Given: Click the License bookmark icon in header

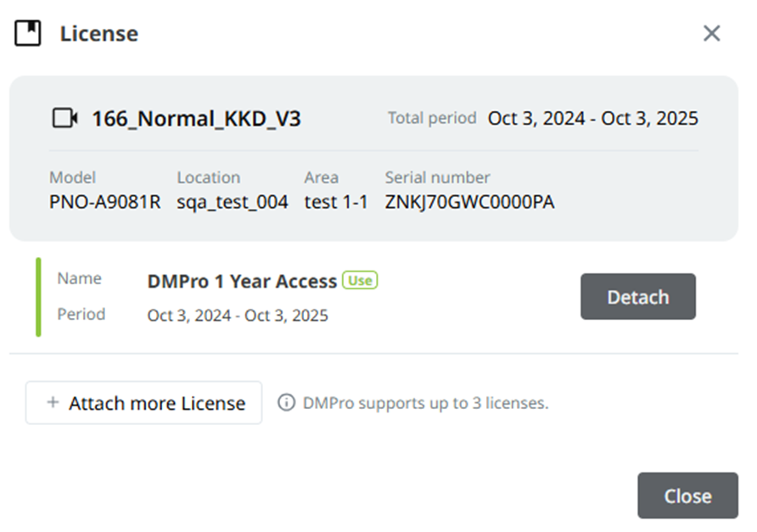Looking at the screenshot, I should (27, 33).
